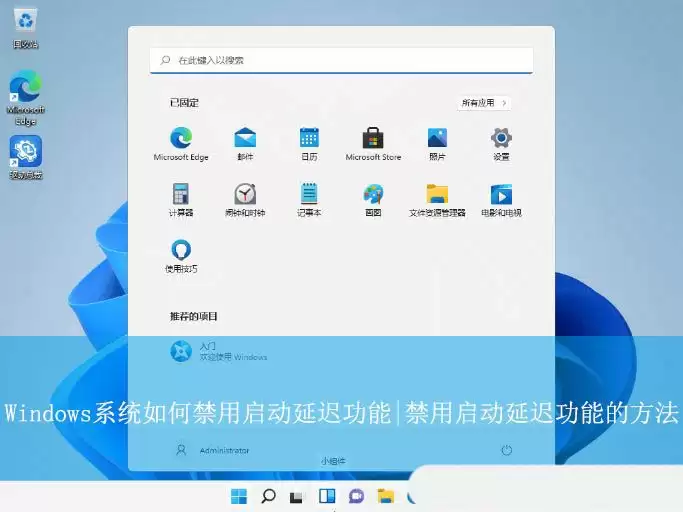683x512 pixels.
Task: Open 设置 Settings gear icon
Action: coord(501,144)
